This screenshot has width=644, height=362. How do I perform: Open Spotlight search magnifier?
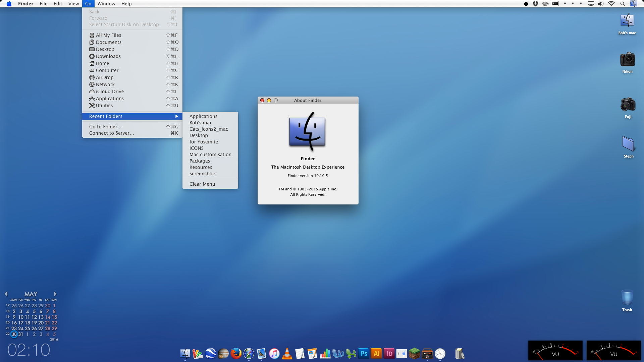coord(623,4)
